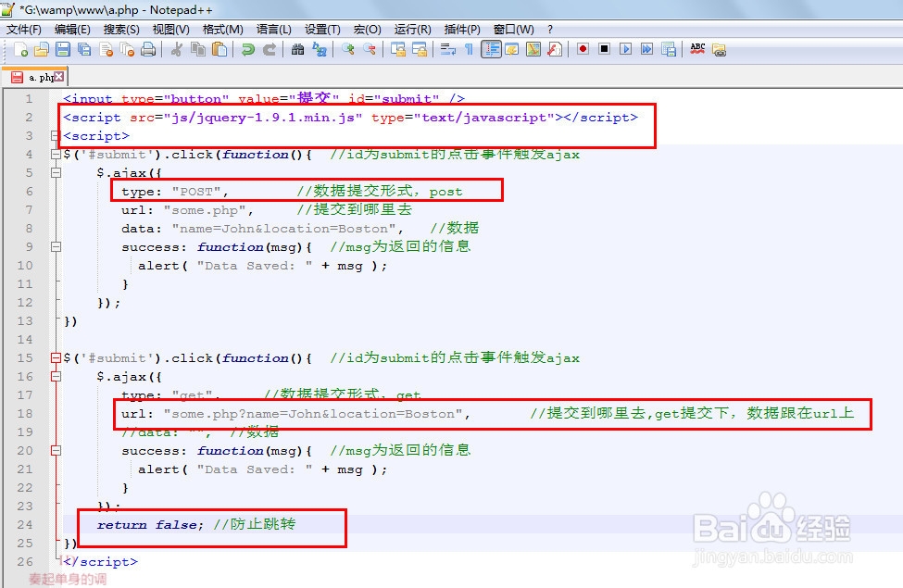
Task: Toggle the indent guide icon
Action: (491, 49)
